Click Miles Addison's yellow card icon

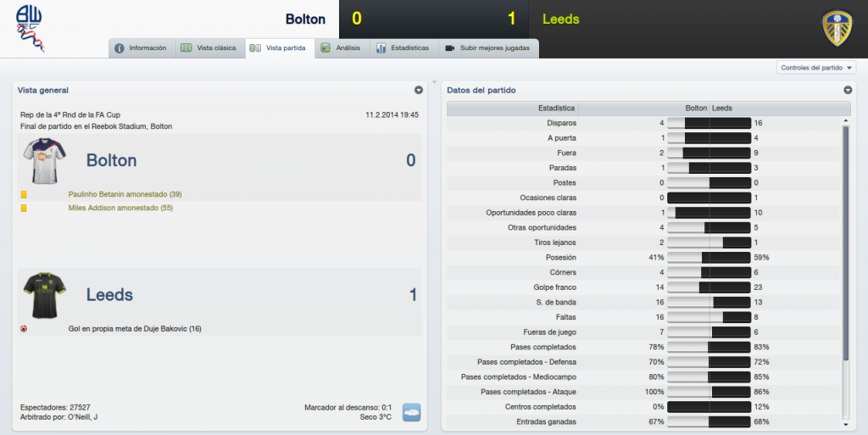[24, 208]
